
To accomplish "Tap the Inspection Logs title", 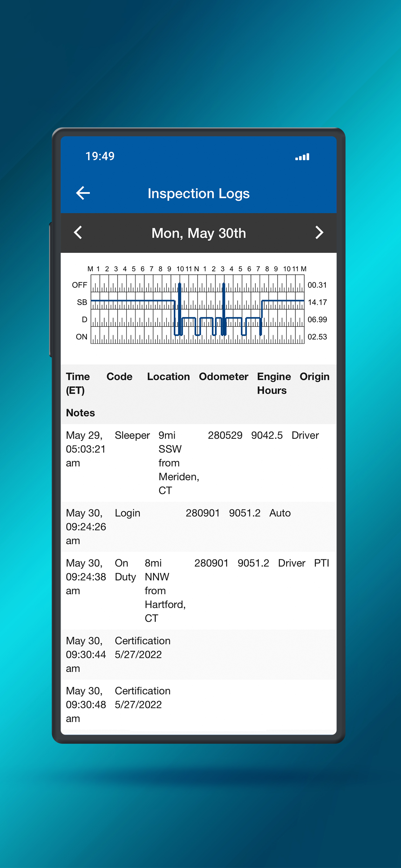I will 199,193.
